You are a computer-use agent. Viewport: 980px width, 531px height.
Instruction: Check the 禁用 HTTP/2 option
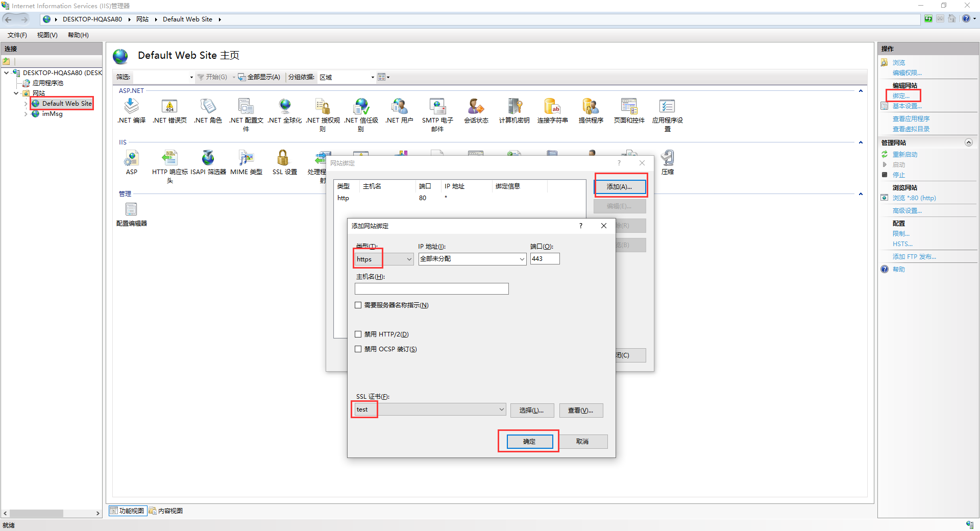pyautogui.click(x=358, y=334)
